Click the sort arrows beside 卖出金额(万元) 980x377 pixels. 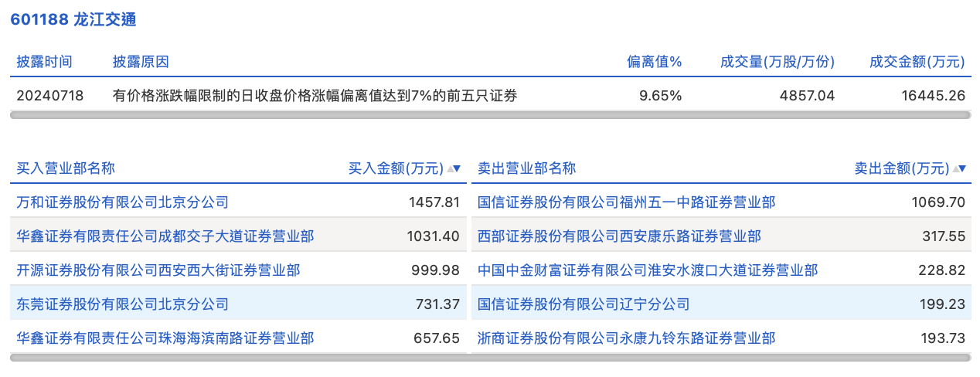[959, 168]
